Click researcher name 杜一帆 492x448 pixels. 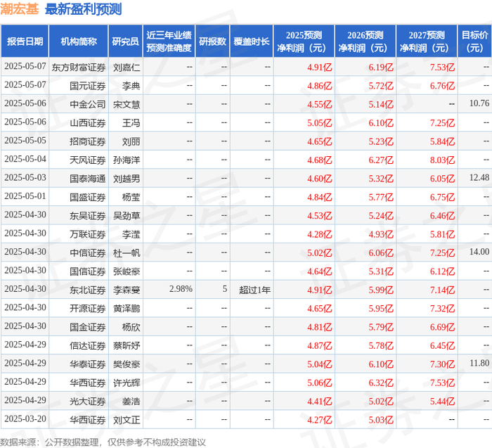pos(127,252)
